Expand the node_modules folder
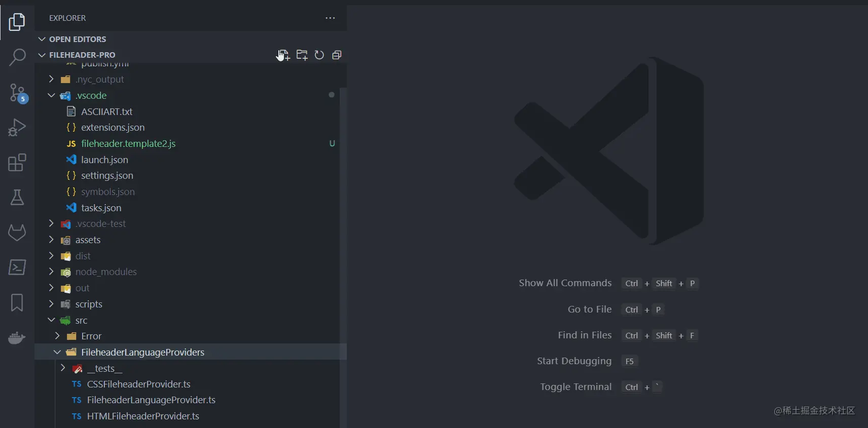The width and height of the screenshot is (868, 428). (106, 272)
